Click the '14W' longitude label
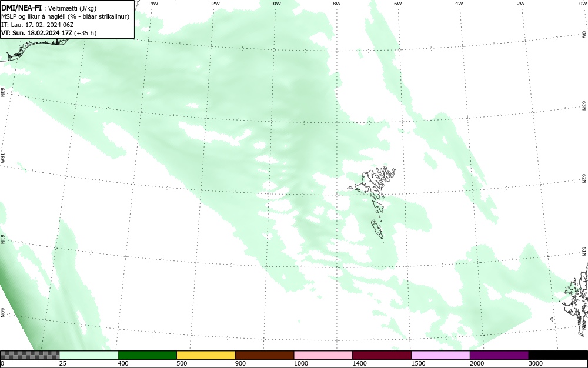The image size is (588, 368). pyautogui.click(x=153, y=4)
